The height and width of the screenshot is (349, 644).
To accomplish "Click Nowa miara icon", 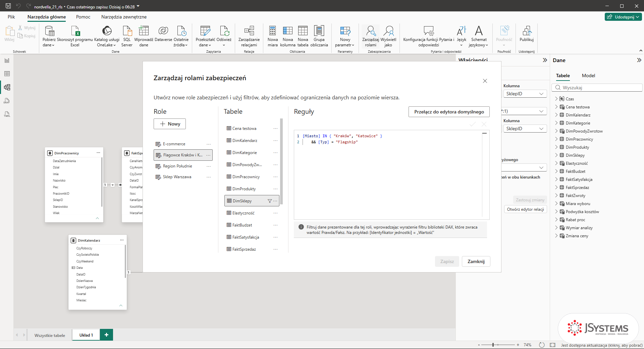I will [x=273, y=36].
